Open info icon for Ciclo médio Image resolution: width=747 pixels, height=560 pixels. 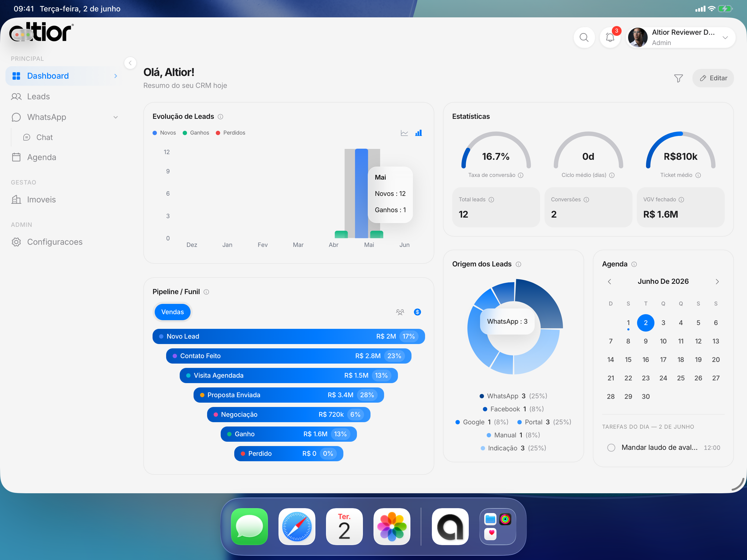(612, 175)
